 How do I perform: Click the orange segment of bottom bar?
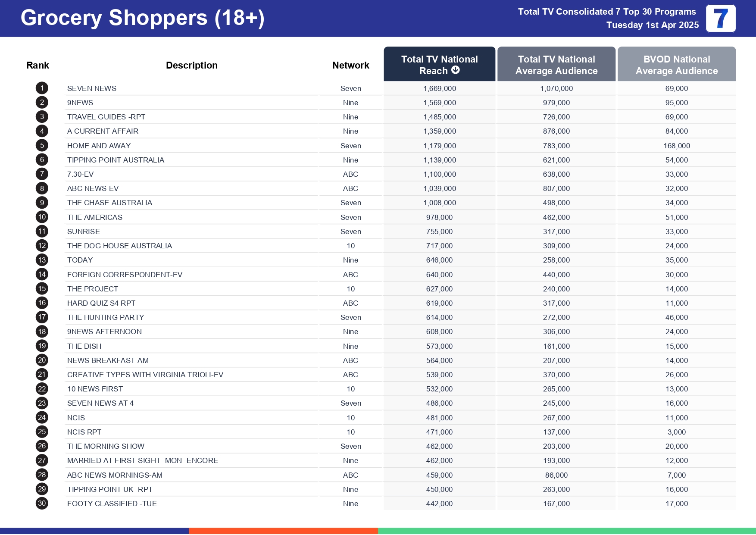[283, 531]
